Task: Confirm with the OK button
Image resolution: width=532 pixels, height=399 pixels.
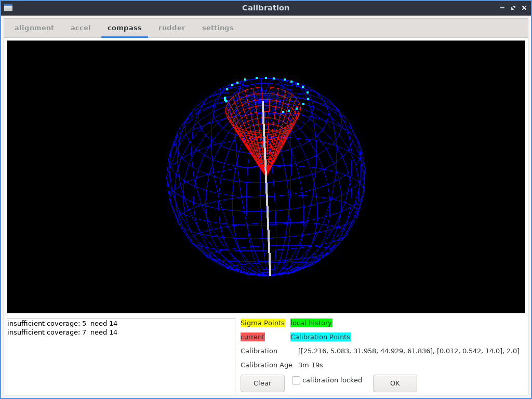Action: click(x=395, y=383)
